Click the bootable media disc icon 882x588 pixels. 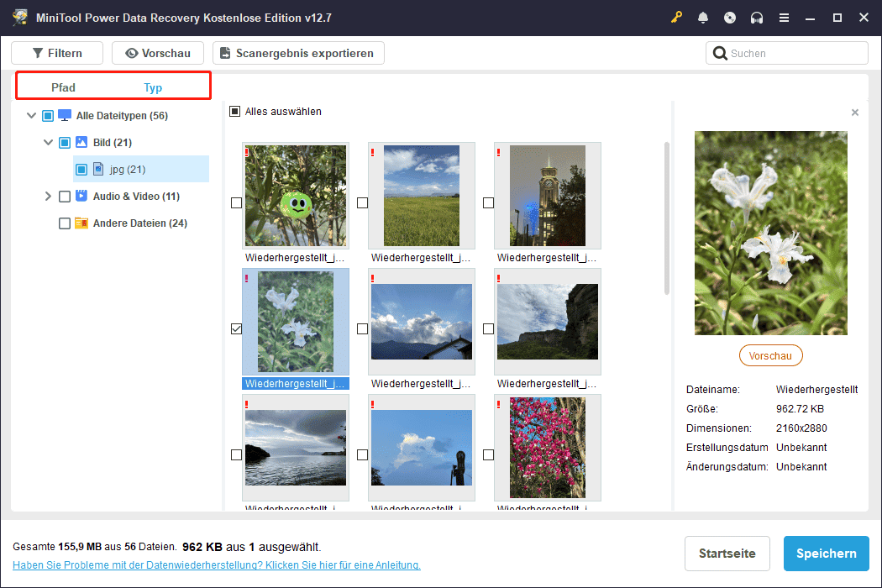(730, 18)
